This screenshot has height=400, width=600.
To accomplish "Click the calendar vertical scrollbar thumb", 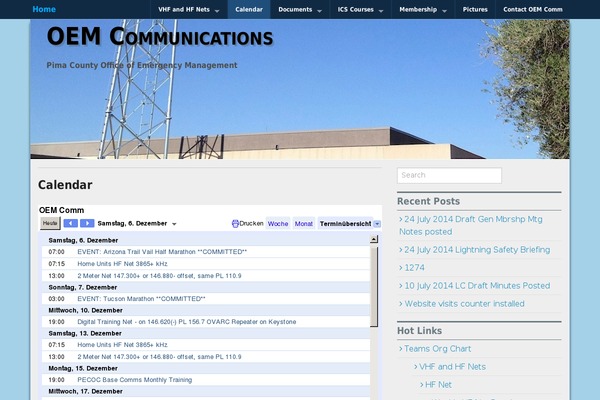I will (374, 286).
